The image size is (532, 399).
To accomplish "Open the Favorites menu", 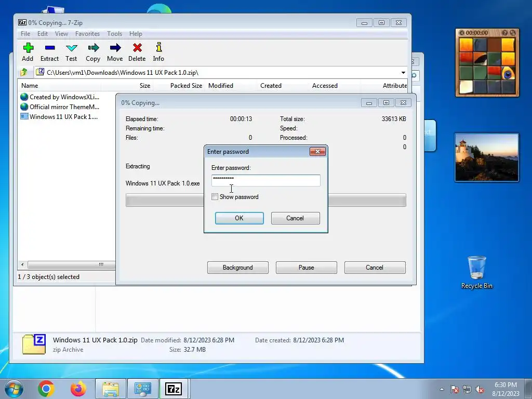I will (87, 34).
